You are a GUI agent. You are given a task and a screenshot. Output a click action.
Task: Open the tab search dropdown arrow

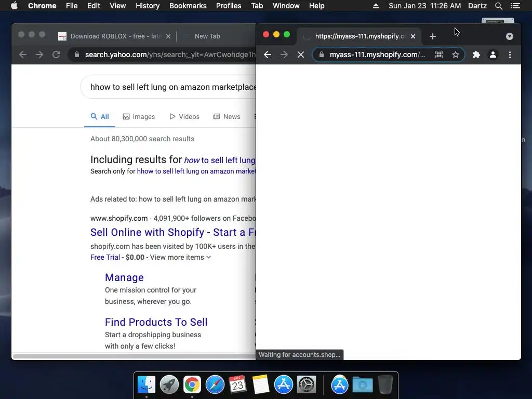(509, 36)
